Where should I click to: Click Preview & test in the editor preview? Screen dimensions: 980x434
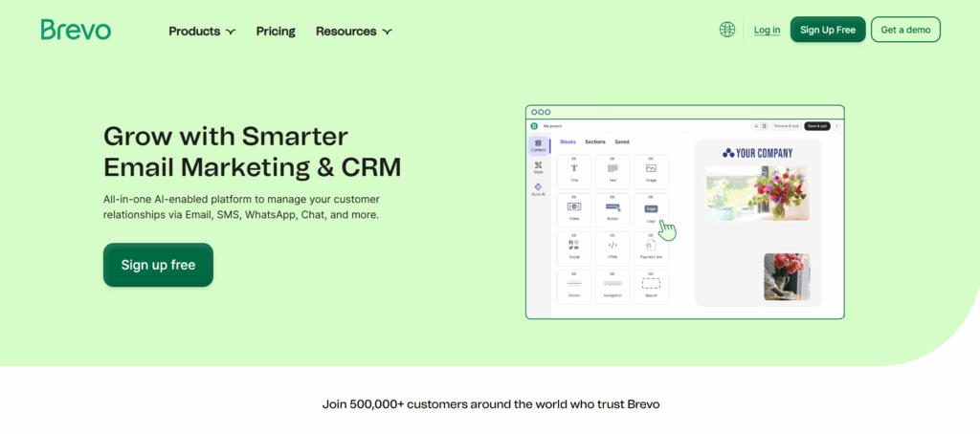point(787,126)
